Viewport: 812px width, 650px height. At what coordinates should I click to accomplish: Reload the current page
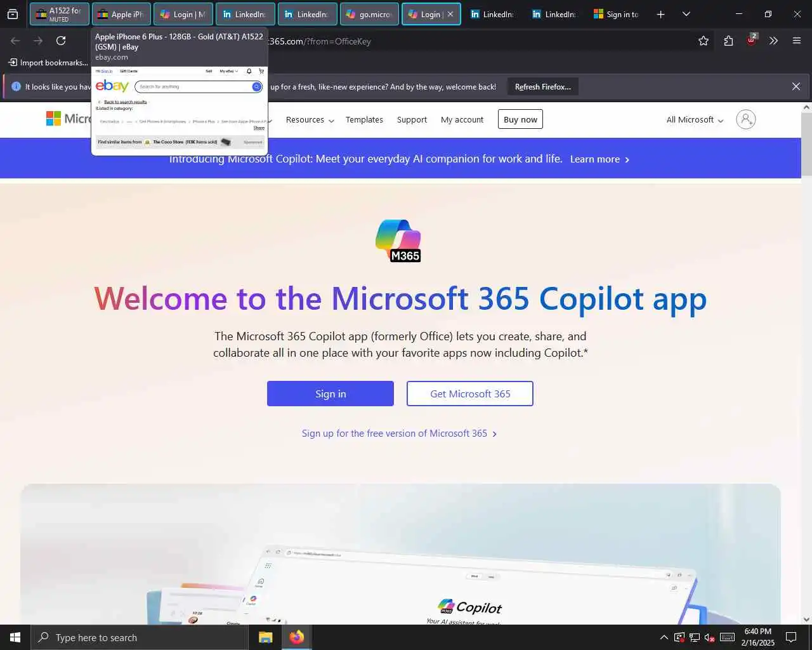pos(61,41)
